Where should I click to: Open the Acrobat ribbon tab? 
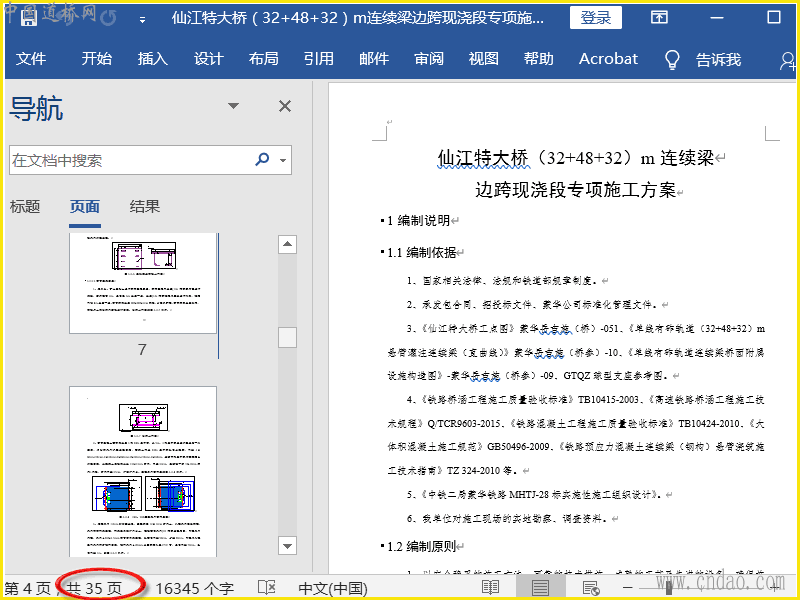pyautogui.click(x=608, y=59)
